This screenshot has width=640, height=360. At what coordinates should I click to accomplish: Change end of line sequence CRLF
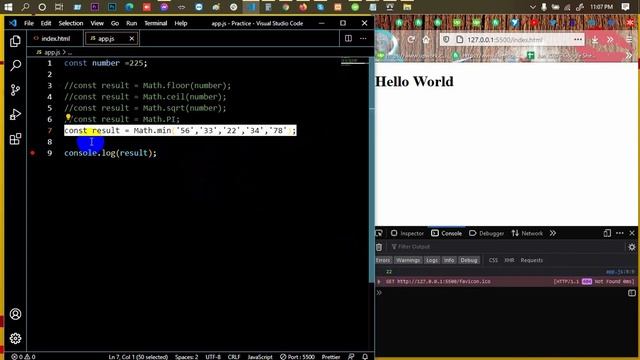click(233, 356)
